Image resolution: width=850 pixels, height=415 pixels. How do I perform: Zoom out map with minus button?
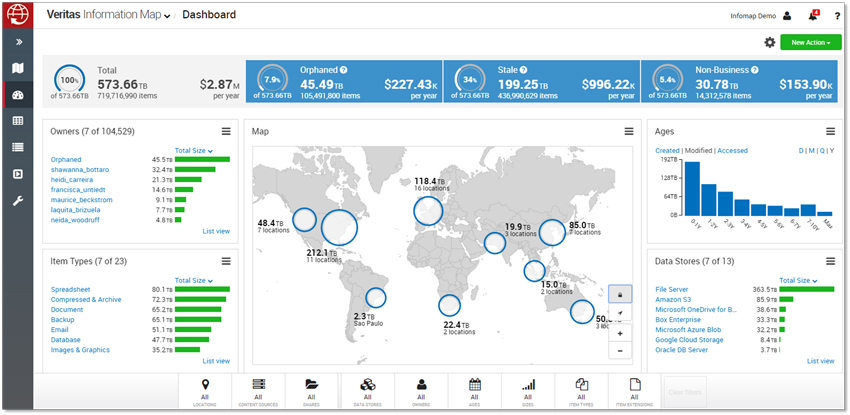(x=620, y=351)
